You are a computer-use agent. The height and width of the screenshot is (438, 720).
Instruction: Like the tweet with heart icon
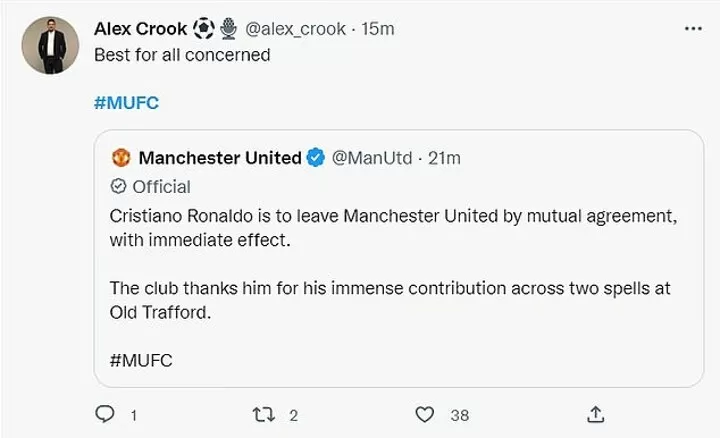(426, 414)
